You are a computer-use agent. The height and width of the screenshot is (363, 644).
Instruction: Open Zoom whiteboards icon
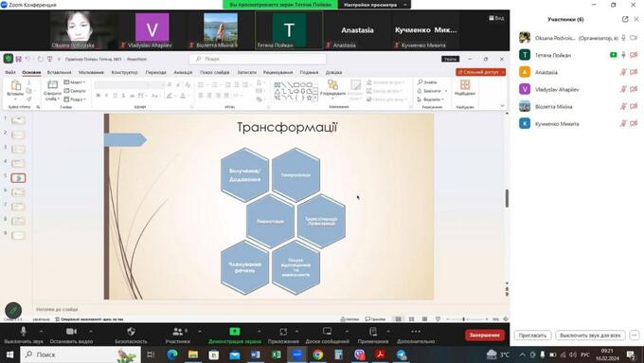(x=328, y=332)
